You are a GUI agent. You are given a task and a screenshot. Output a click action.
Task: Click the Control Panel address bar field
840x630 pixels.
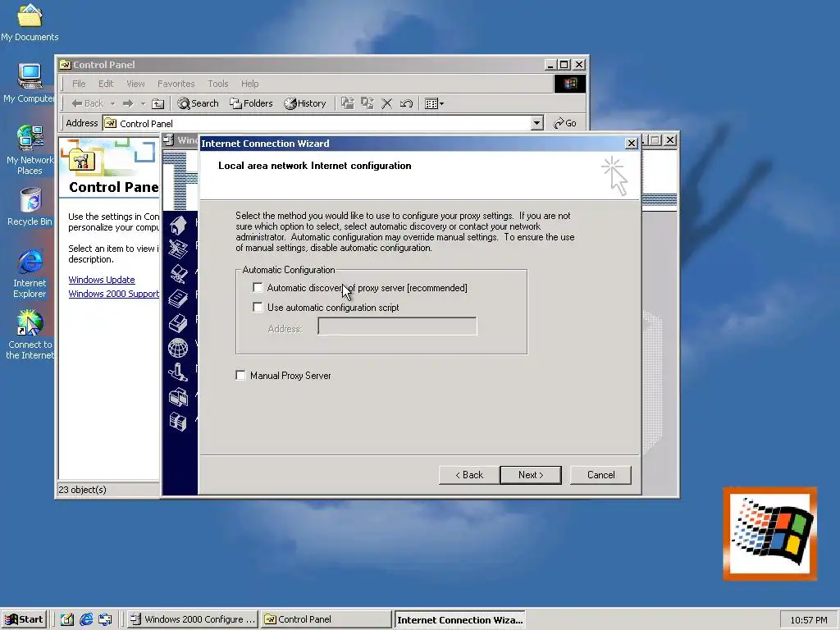pyautogui.click(x=323, y=123)
